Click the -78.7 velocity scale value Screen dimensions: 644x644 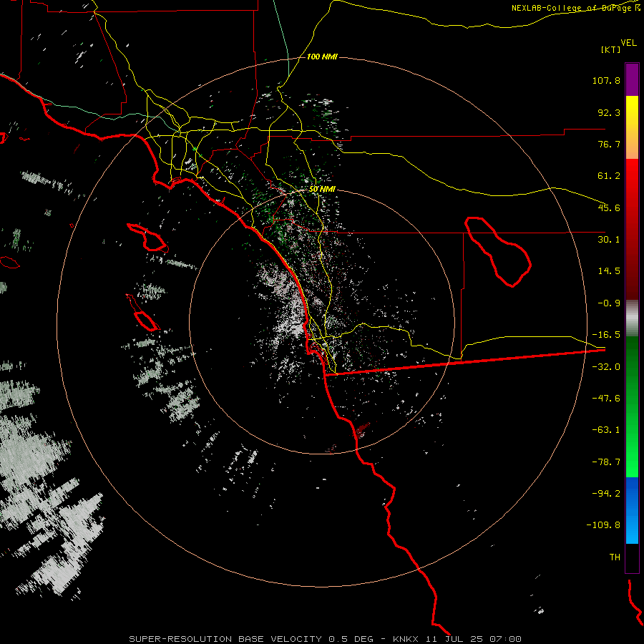[606, 462]
